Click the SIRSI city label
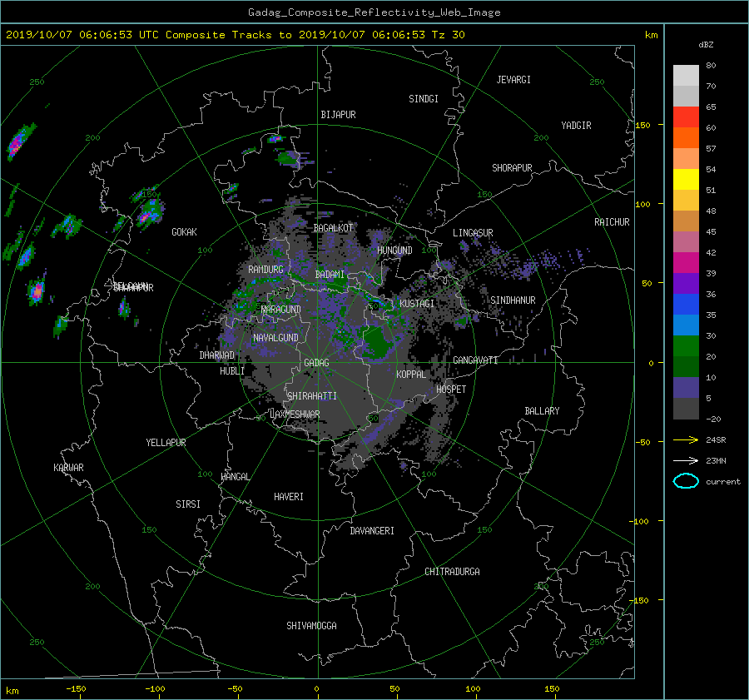The width and height of the screenshot is (749, 700). tap(188, 504)
